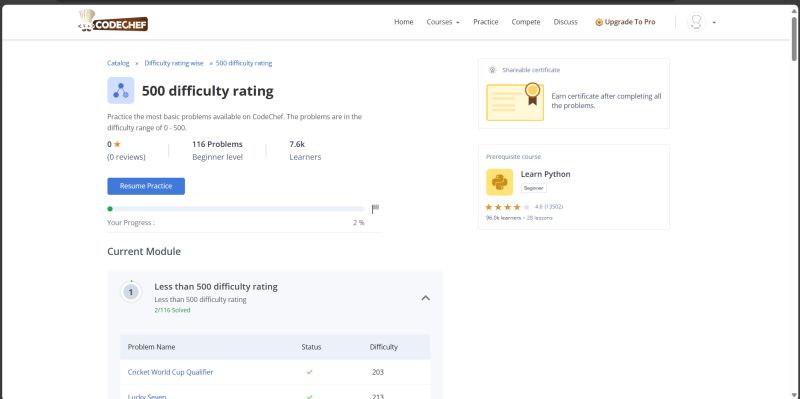The height and width of the screenshot is (399, 800).
Task: Go to the Practice menu item
Action: pyautogui.click(x=486, y=22)
